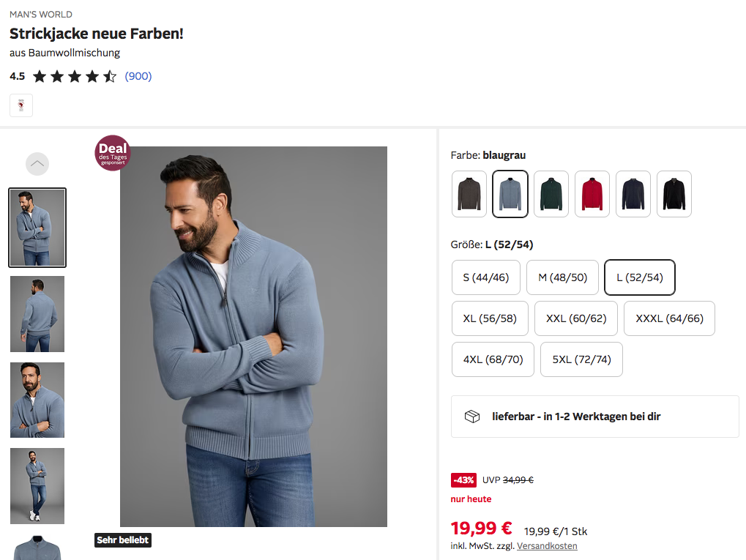Image resolution: width=746 pixels, height=560 pixels.
Task: Choose size XL (56/58)
Action: tap(490, 318)
